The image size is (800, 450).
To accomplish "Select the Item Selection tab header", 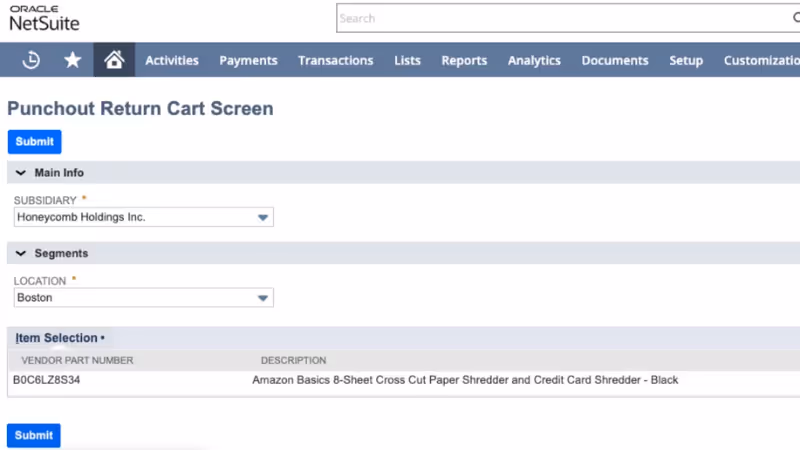I will coord(60,338).
